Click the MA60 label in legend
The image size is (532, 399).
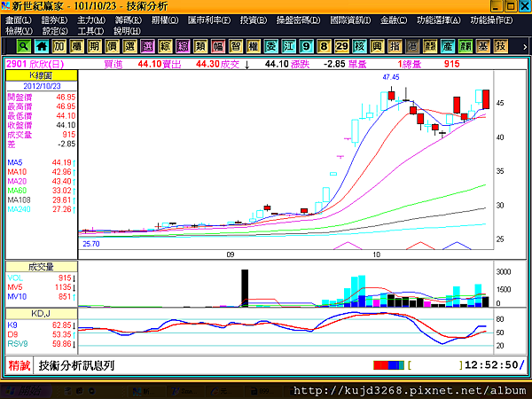pos(17,191)
